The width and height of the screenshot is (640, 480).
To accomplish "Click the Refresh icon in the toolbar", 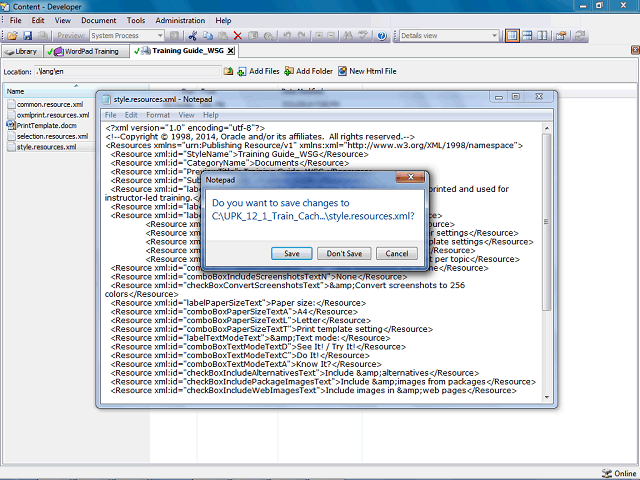I will pyautogui.click(x=580, y=36).
